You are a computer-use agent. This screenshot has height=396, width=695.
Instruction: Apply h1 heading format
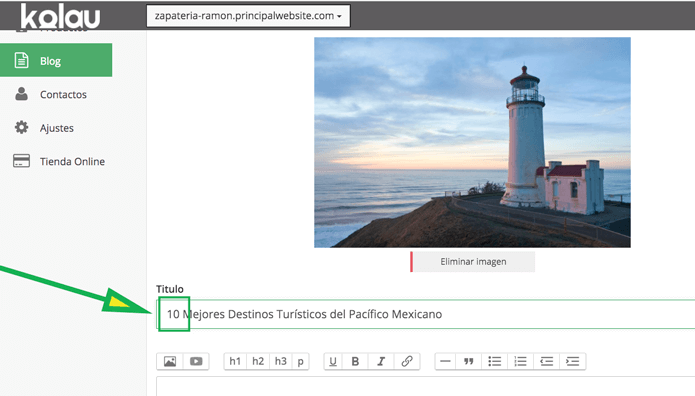point(235,361)
